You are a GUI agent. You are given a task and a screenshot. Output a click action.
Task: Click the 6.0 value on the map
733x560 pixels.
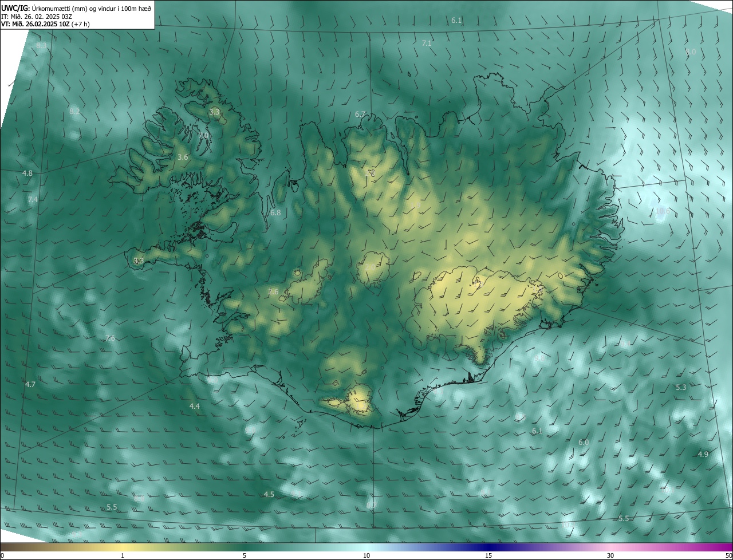coord(584,443)
